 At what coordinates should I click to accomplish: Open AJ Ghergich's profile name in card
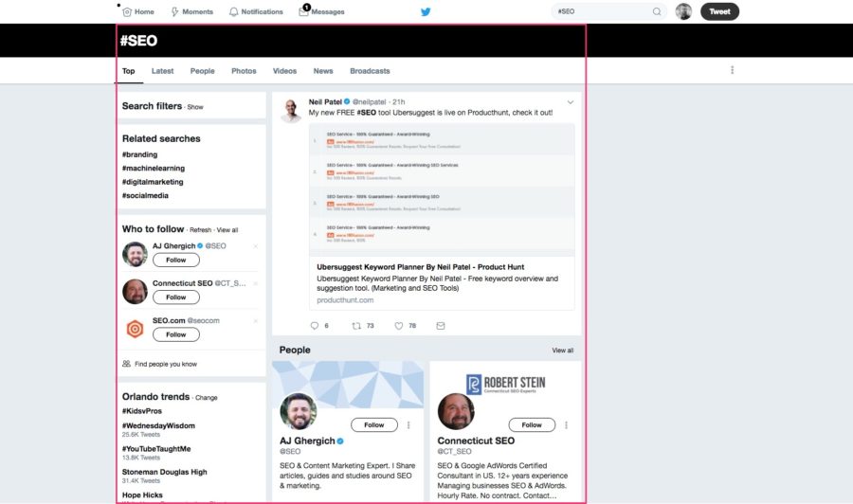click(307, 441)
